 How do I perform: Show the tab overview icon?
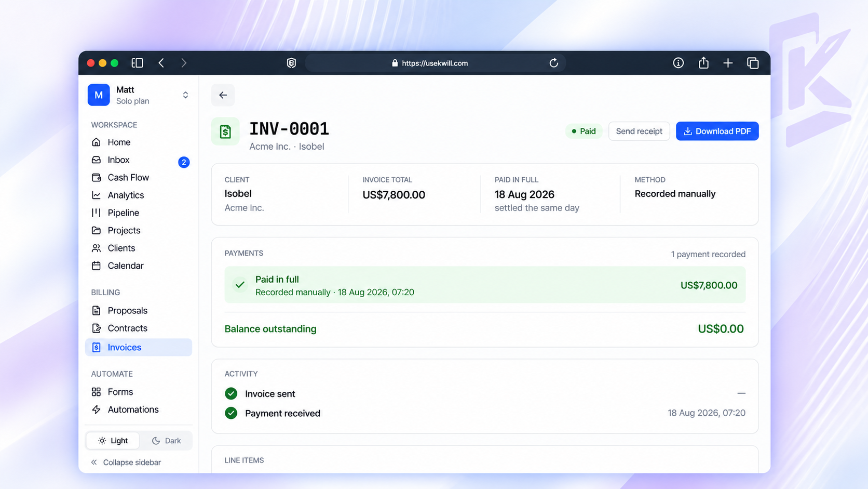[x=753, y=63]
